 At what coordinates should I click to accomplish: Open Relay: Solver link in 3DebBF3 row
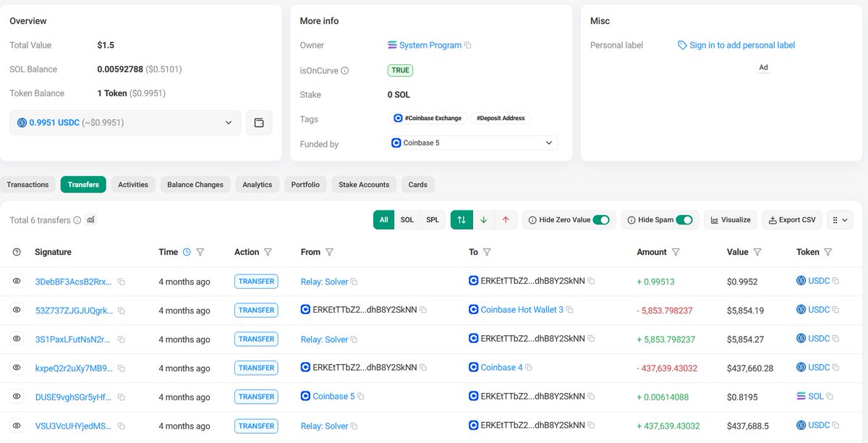click(x=325, y=282)
